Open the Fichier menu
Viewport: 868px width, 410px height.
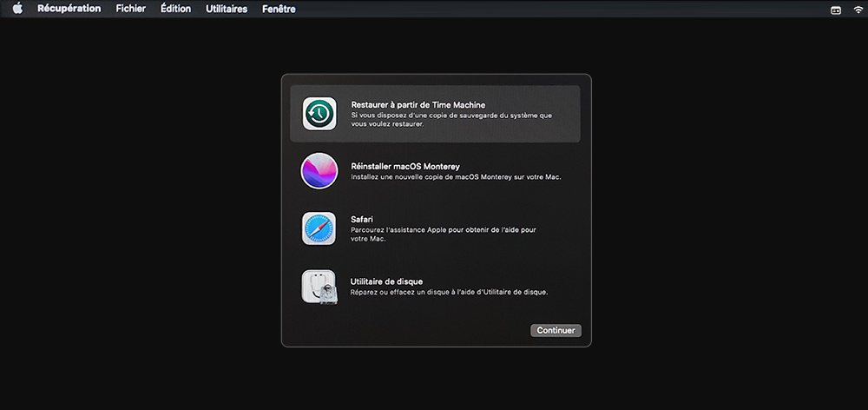click(x=131, y=9)
